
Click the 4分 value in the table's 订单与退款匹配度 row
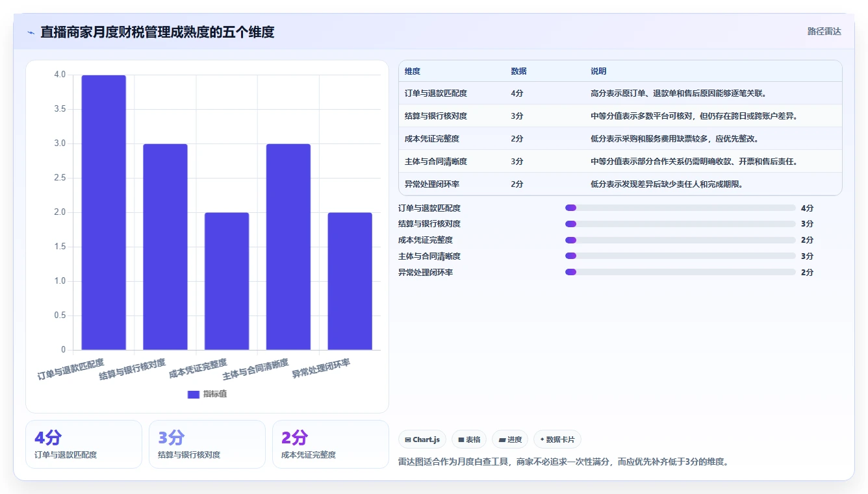pyautogui.click(x=517, y=93)
